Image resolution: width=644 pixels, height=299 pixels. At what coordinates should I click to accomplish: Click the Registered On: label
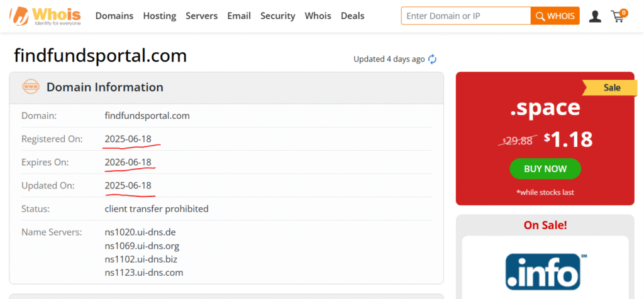pos(52,139)
